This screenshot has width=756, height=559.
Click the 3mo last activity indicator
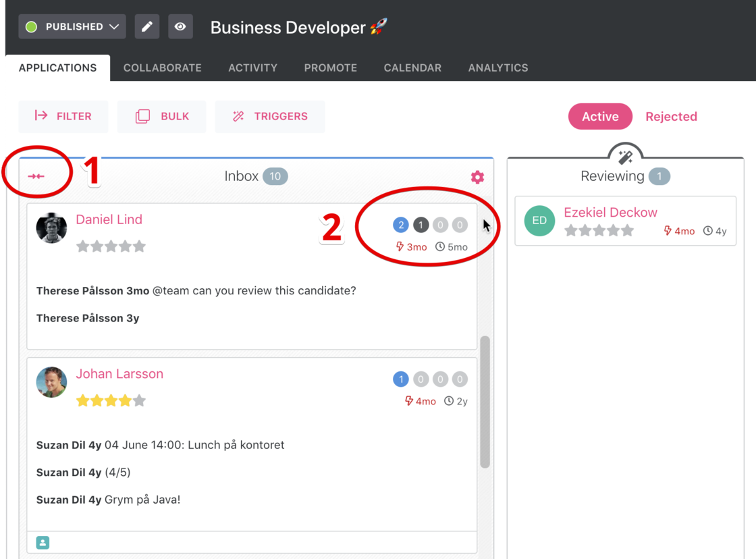tap(411, 247)
